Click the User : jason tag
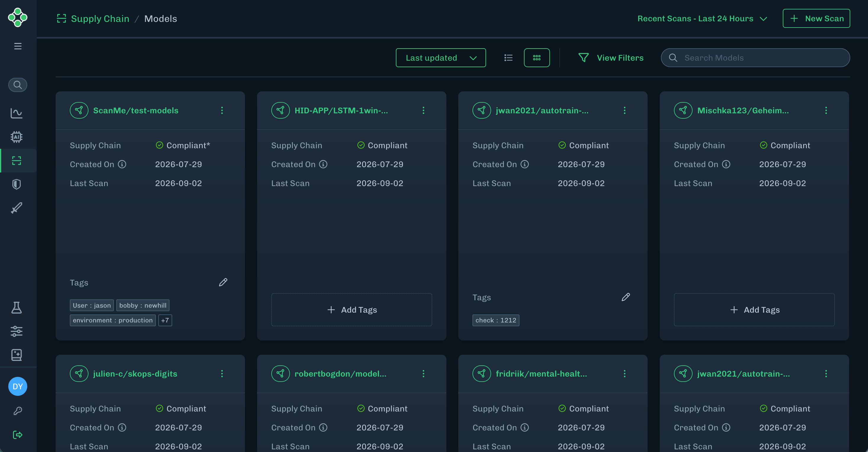The image size is (868, 452). click(x=92, y=306)
